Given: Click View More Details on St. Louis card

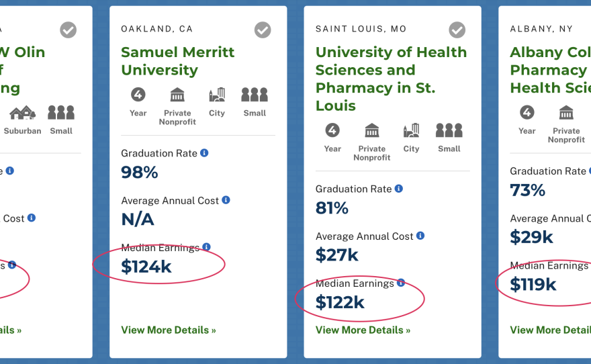Looking at the screenshot, I should [363, 330].
